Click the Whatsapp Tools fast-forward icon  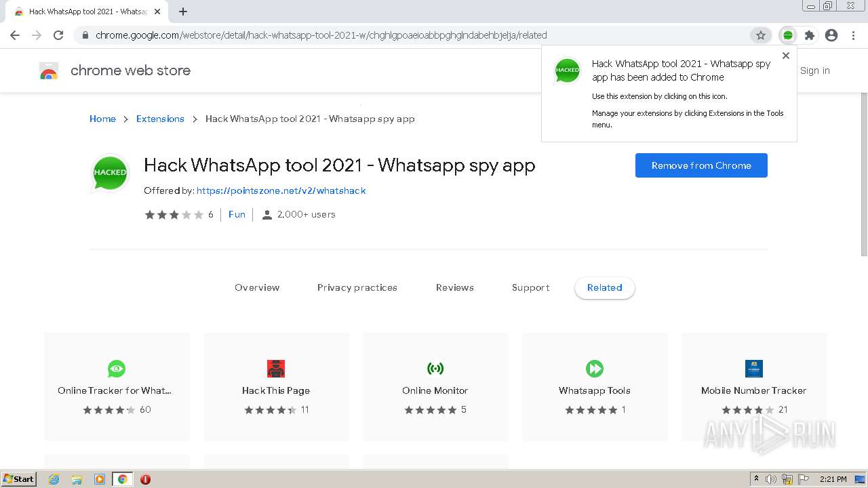tap(595, 369)
